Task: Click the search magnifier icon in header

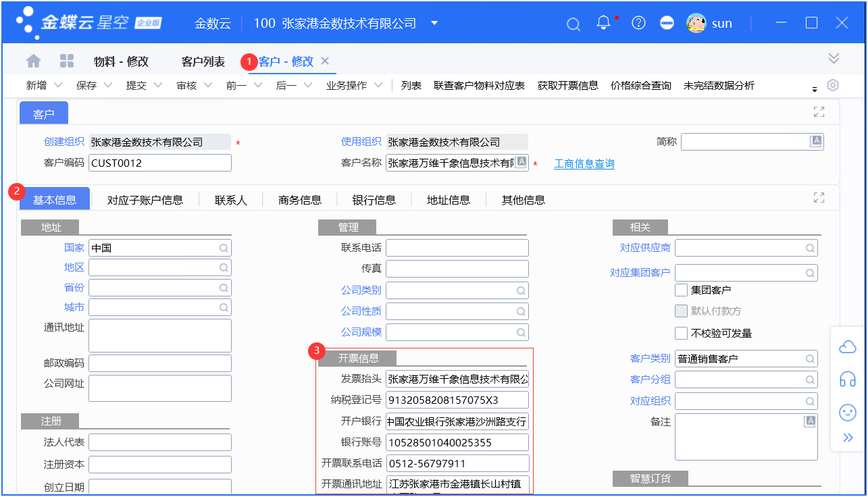Action: pos(573,24)
